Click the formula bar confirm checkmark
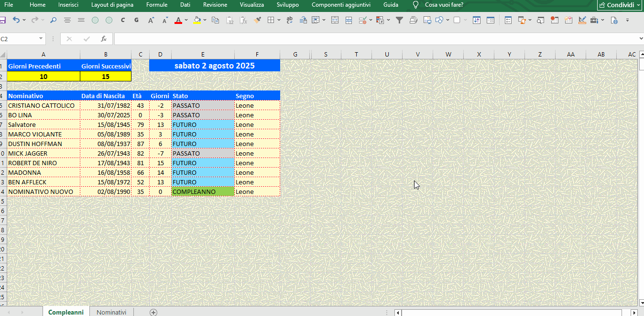The width and height of the screenshot is (644, 316). [87, 39]
